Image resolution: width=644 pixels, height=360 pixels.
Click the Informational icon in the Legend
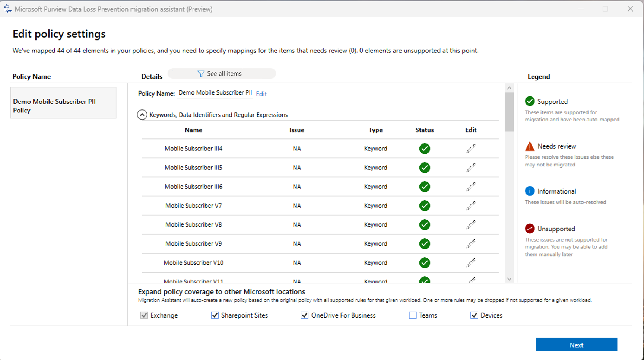(x=530, y=191)
